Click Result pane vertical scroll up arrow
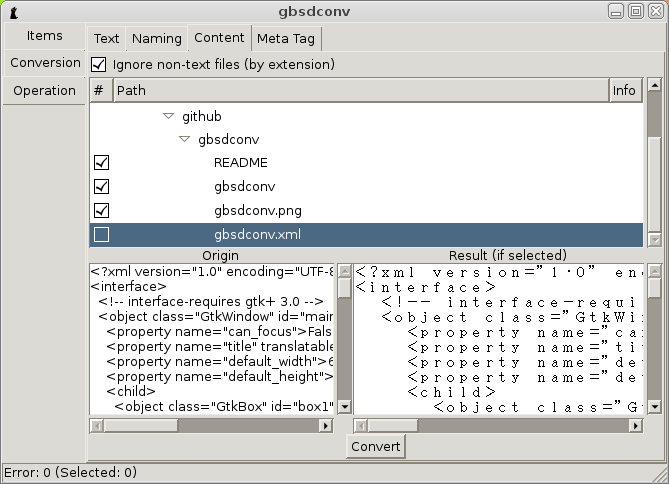Screen dimensions: 669x484 [x=654, y=271]
